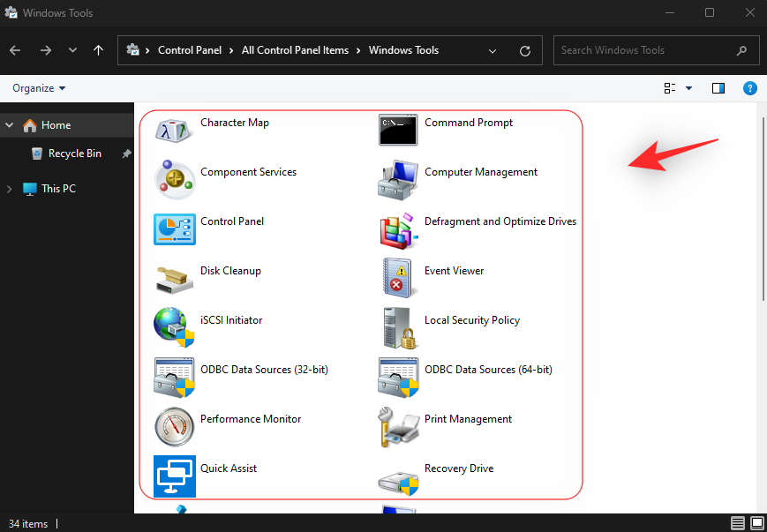767x532 pixels.
Task: Switch to details view in status bar
Action: [x=738, y=522]
